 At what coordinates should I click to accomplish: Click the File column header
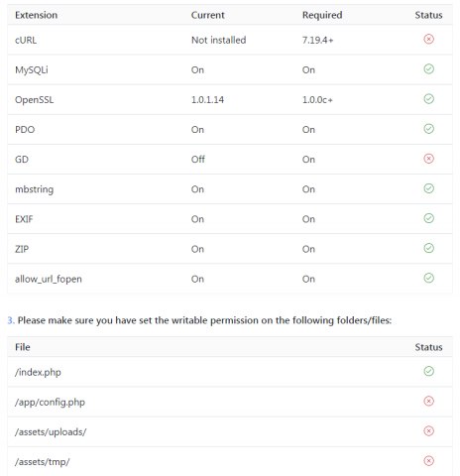[x=23, y=347]
